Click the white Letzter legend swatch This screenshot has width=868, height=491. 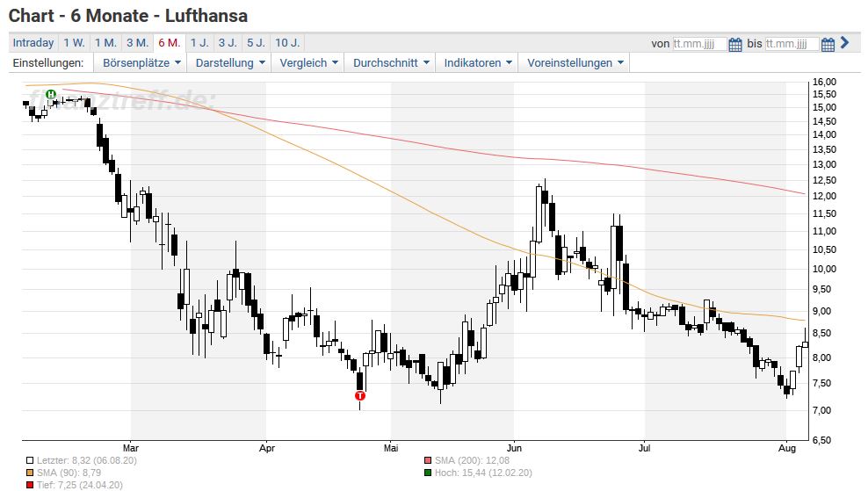[29, 460]
